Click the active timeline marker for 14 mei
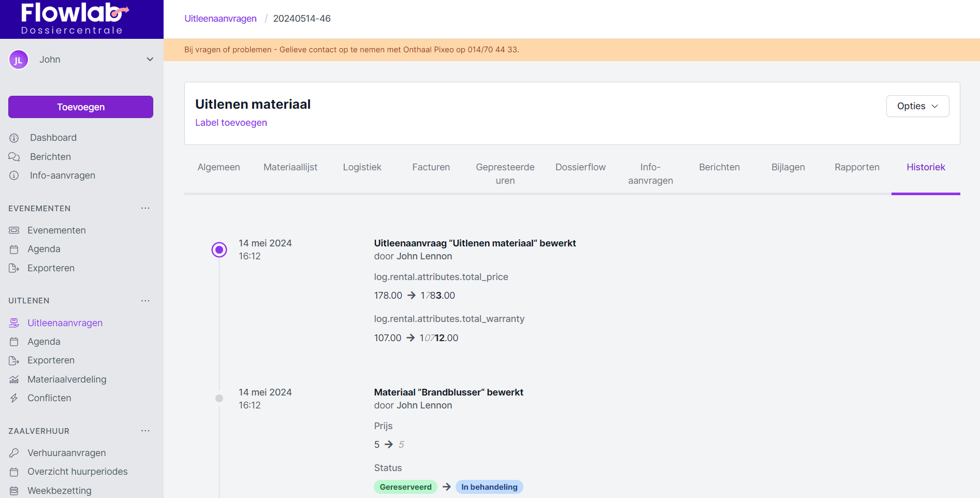 tap(219, 250)
